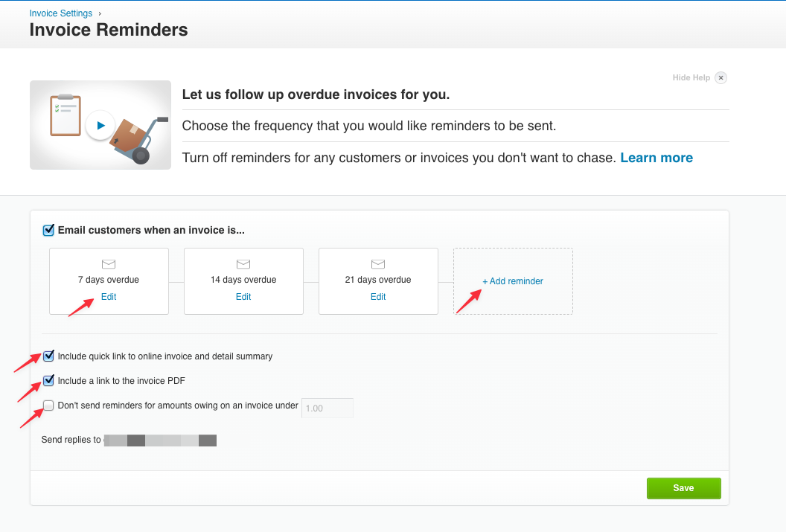The image size is (786, 532).
Task: Click the minimum amount input field
Action: [x=327, y=407]
